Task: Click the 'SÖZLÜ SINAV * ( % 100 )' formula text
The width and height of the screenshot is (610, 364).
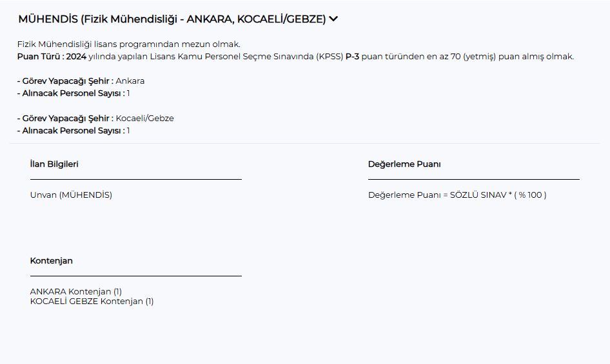Action: [x=498, y=195]
